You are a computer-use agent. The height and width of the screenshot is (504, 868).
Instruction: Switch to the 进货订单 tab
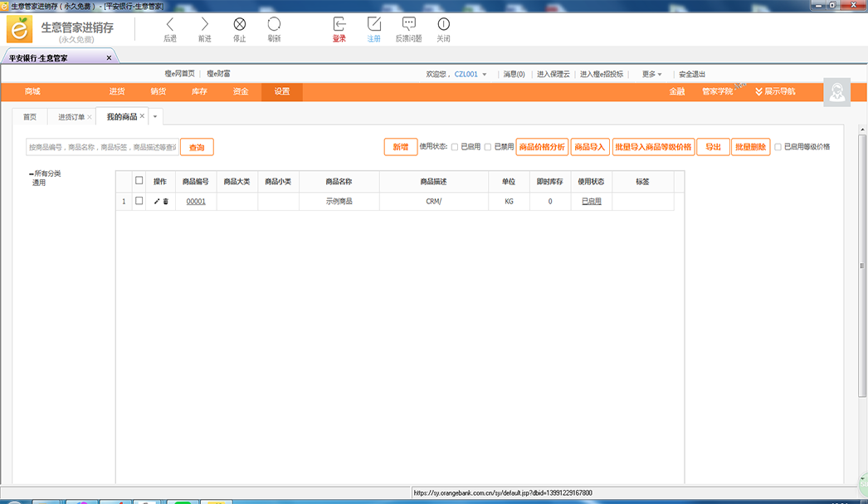tap(71, 117)
